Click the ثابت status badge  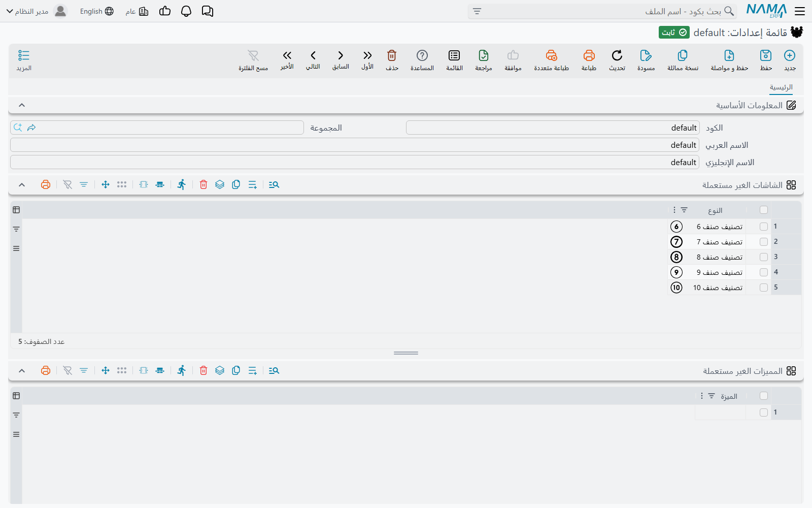click(x=674, y=33)
